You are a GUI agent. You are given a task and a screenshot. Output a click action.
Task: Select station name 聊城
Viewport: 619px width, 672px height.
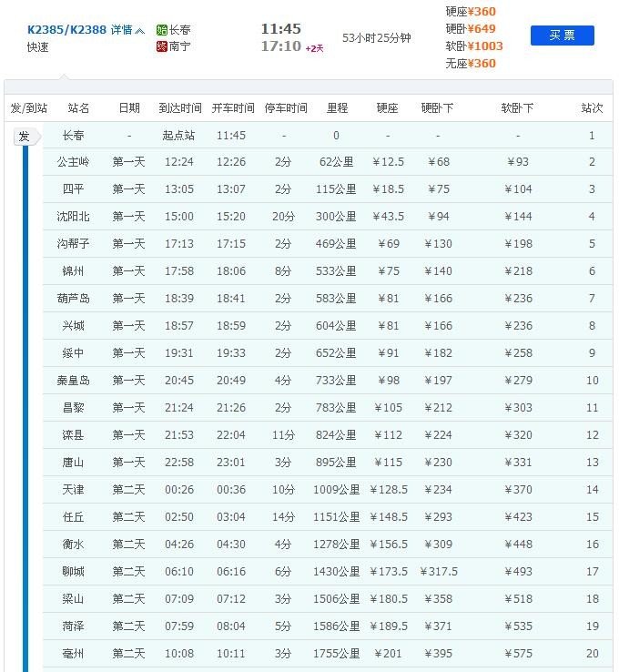point(73,572)
